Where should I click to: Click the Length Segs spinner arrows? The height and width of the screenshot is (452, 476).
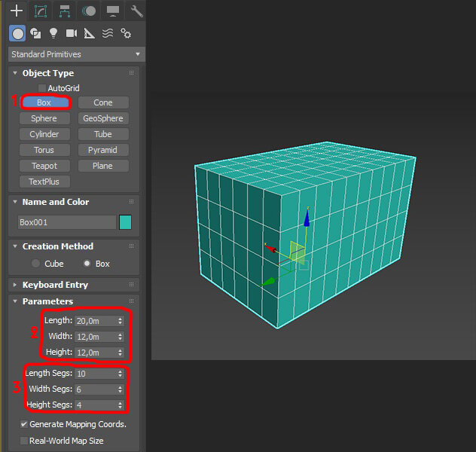click(x=121, y=374)
